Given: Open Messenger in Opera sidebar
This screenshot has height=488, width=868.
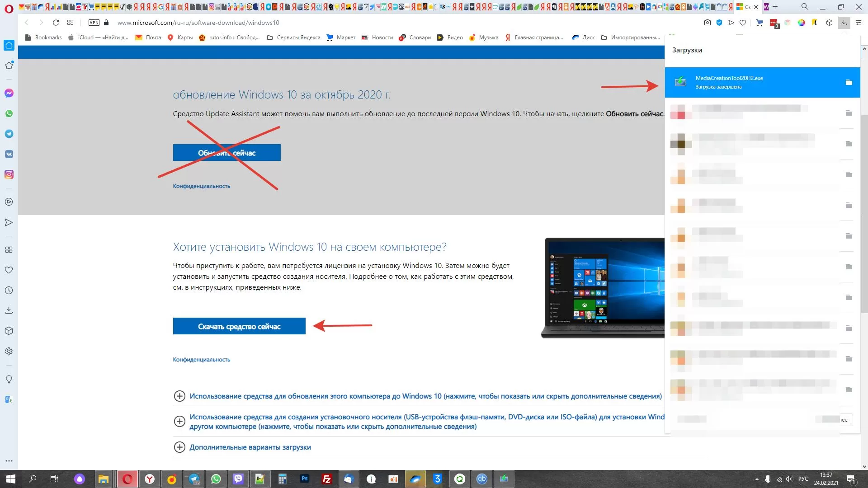Looking at the screenshot, I should [9, 93].
